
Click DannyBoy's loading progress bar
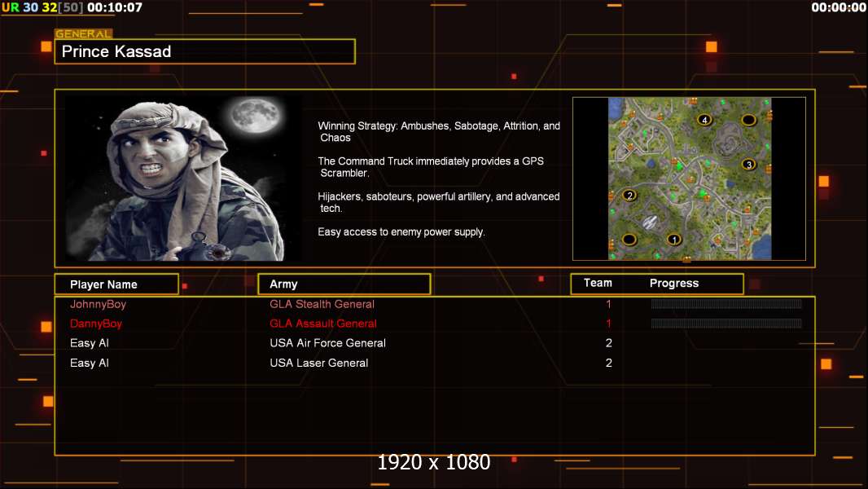click(726, 324)
